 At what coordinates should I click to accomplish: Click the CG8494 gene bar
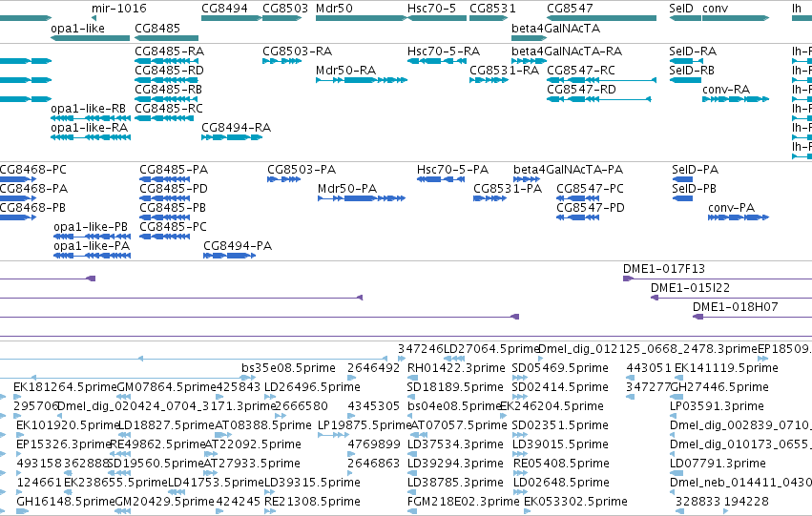[x=232, y=19]
